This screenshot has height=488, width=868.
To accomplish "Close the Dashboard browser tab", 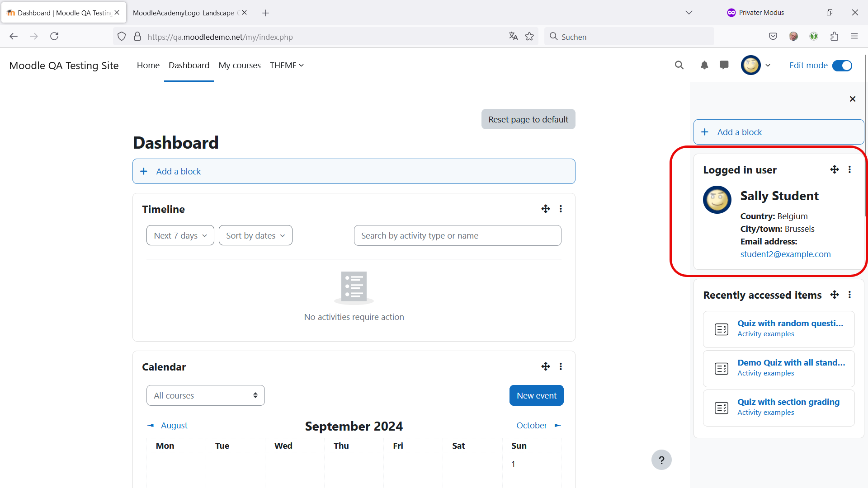I will point(117,13).
